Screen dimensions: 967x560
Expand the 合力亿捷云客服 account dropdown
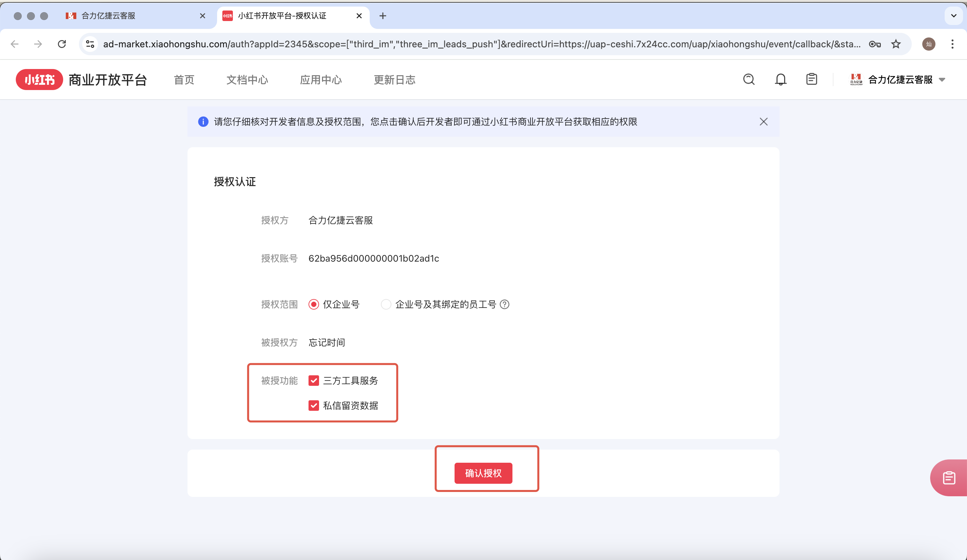[x=942, y=80]
